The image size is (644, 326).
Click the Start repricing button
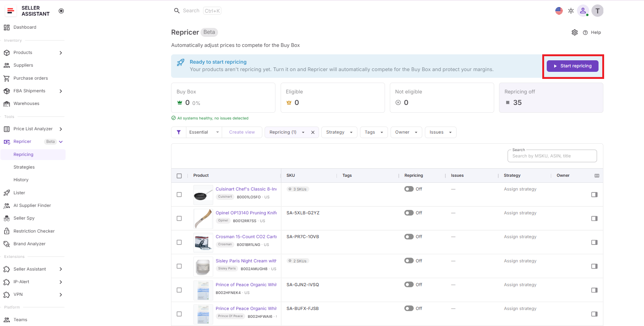[572, 66]
